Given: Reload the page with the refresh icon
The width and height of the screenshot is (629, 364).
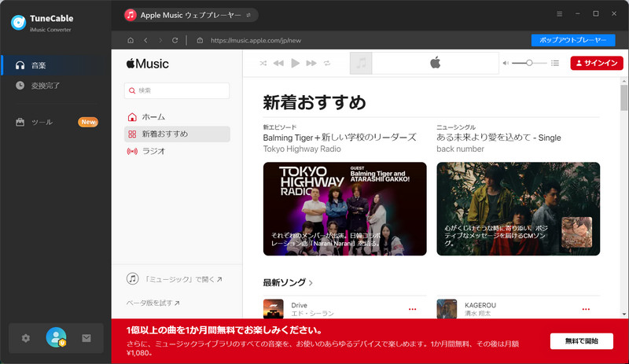Looking at the screenshot, I should 175,40.
